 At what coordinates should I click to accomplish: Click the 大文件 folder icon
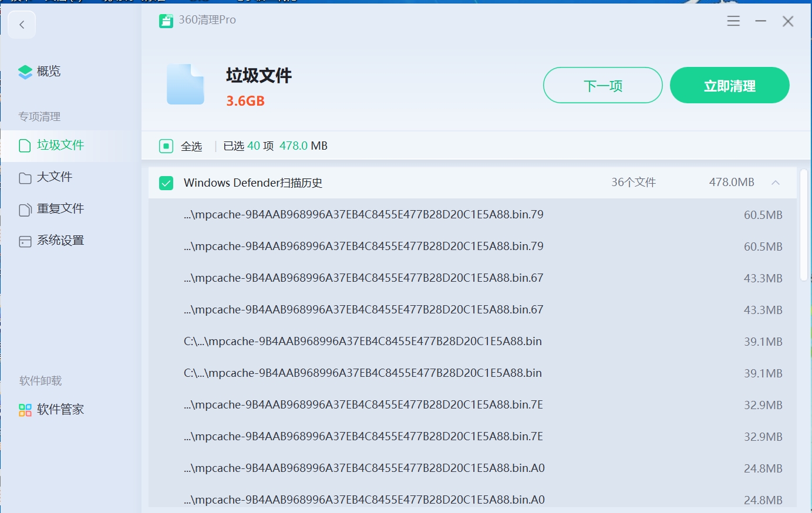click(x=25, y=178)
